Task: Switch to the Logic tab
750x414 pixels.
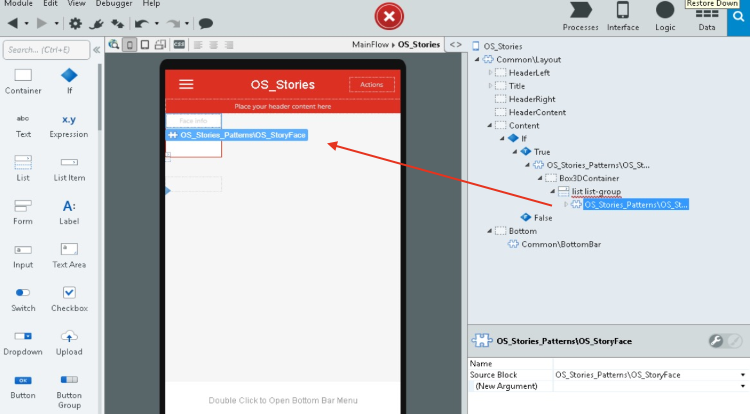Action: point(665,16)
